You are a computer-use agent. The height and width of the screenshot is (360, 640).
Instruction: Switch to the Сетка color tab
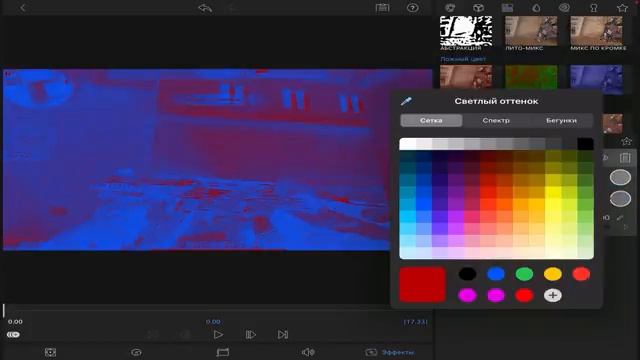pos(431,120)
